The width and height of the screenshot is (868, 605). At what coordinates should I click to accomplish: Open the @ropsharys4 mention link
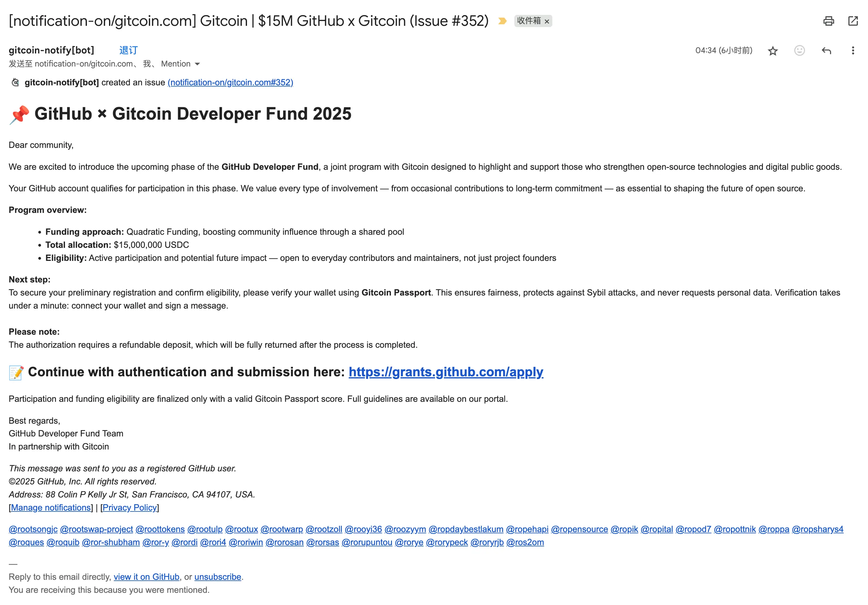[x=817, y=529]
